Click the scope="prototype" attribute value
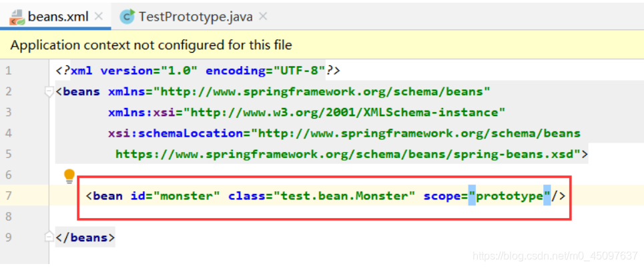The image size is (644, 268). tap(509, 196)
